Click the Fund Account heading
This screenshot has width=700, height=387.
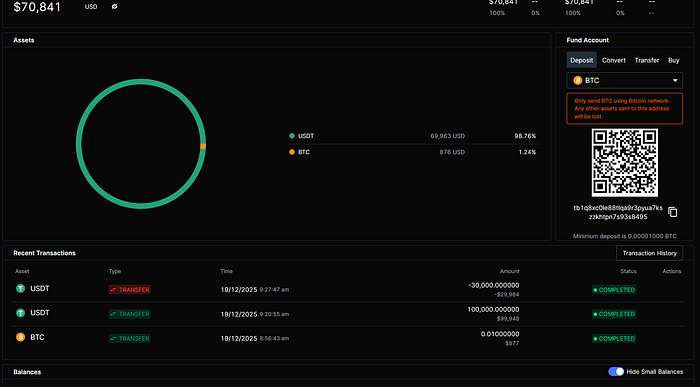click(588, 40)
